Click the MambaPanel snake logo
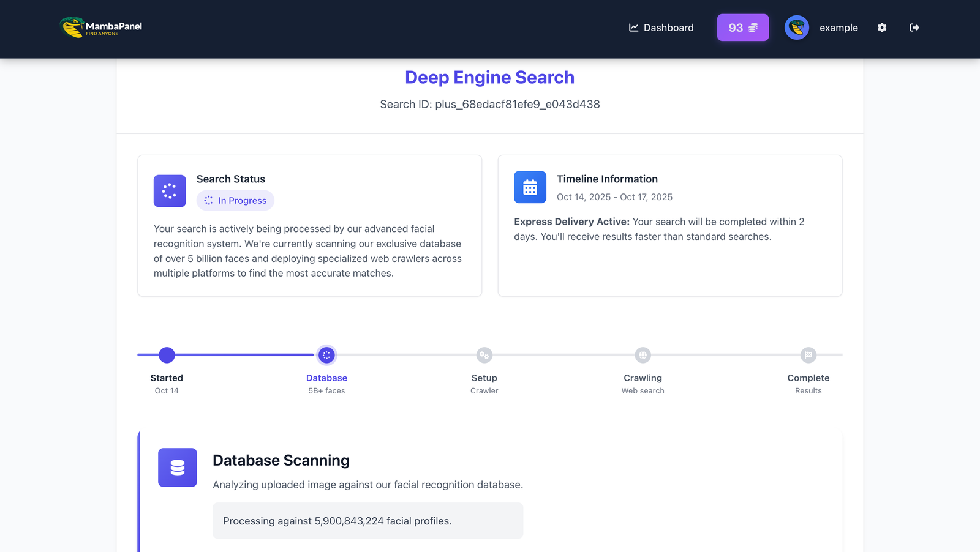 click(x=70, y=27)
